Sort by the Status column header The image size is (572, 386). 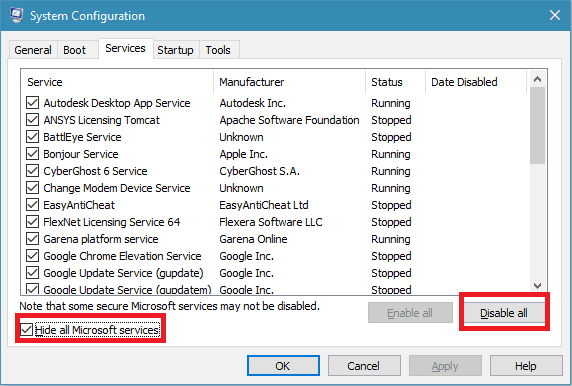pos(395,82)
